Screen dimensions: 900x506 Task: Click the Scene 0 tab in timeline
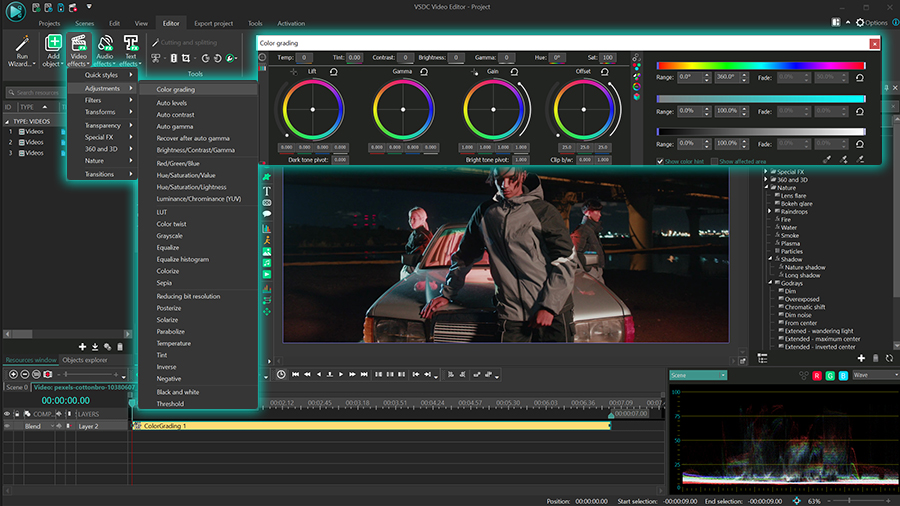click(17, 387)
